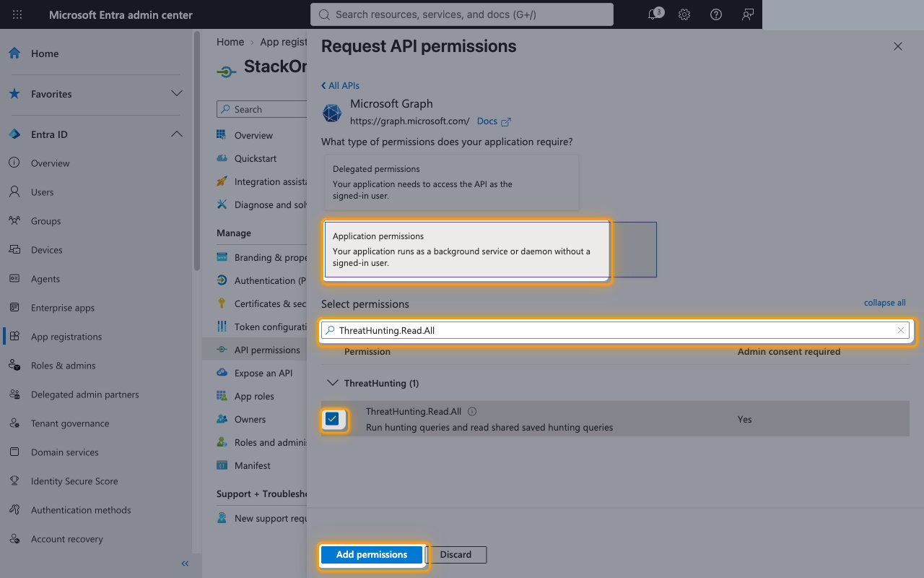The image size is (924, 578).
Task: Click the Home breadcrumb link
Action: pos(230,42)
